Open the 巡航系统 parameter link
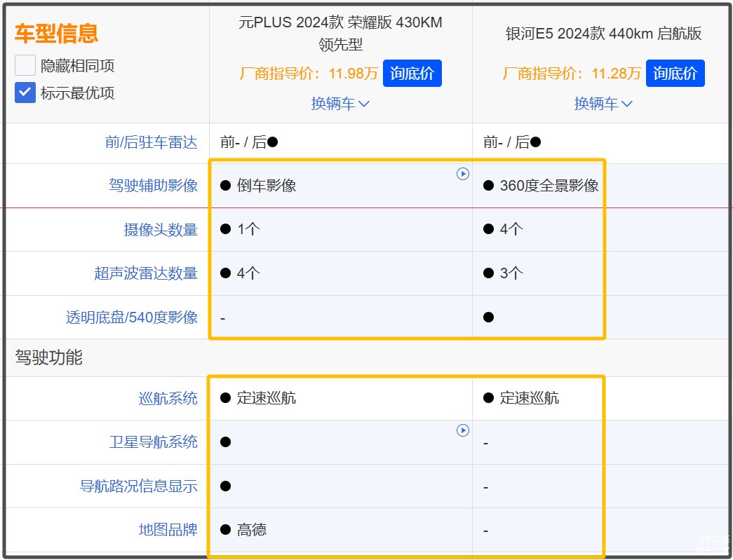 point(168,399)
